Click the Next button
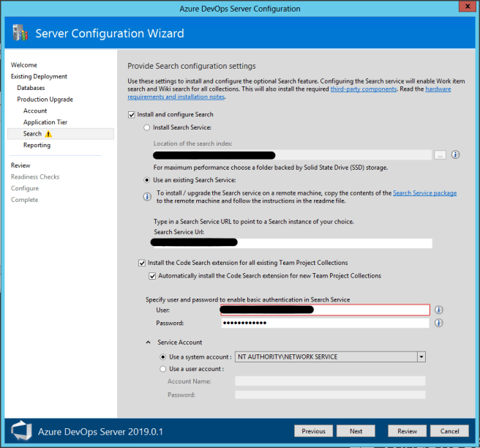Screen dimensions: 480x448 (356, 431)
